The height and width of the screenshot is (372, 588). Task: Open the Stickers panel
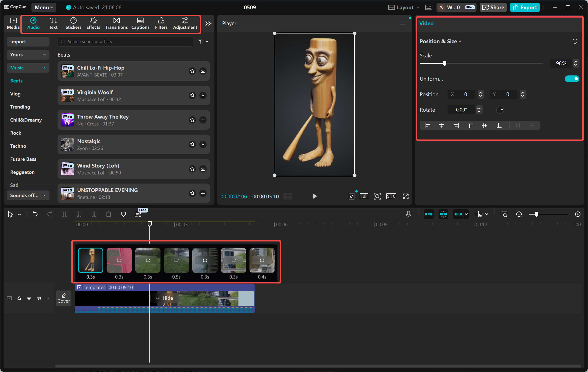73,23
